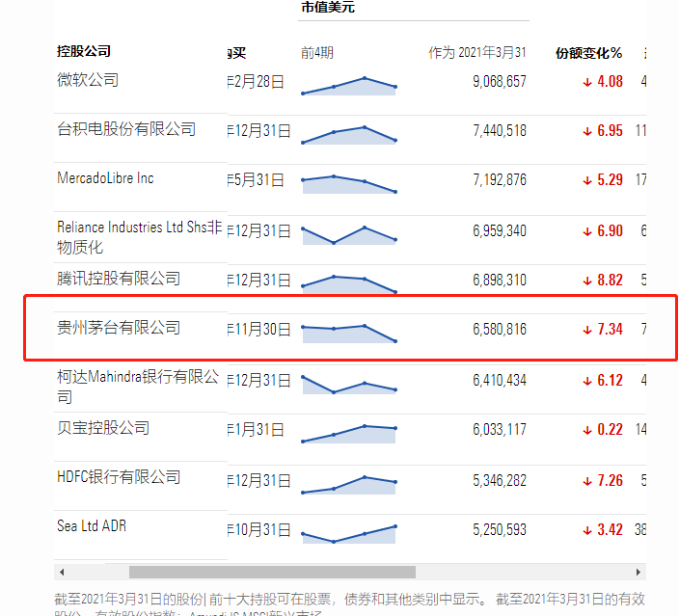Click share change value 5.29
This screenshot has height=616, width=679.
click(610, 179)
